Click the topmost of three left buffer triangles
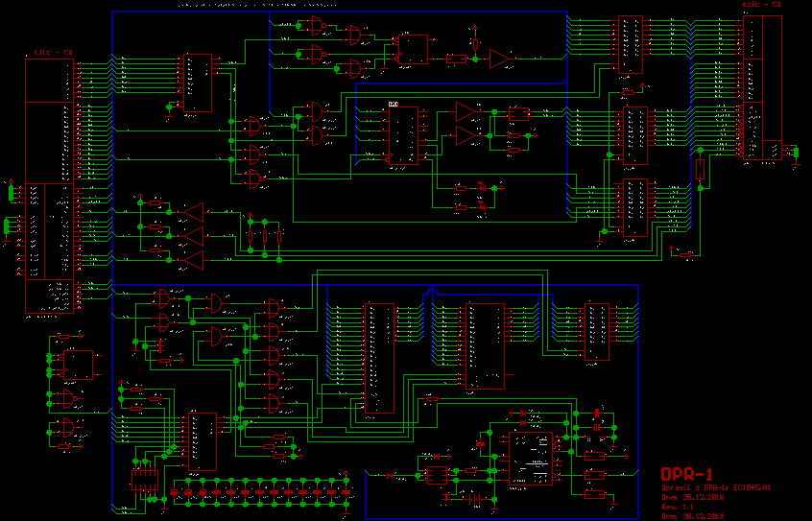This screenshot has height=521, width=812. coord(194,210)
